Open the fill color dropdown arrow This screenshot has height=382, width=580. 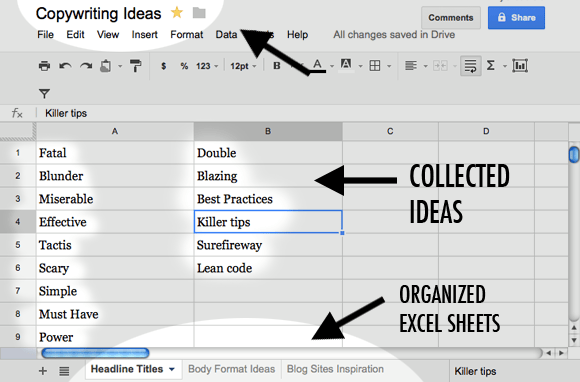pos(360,67)
